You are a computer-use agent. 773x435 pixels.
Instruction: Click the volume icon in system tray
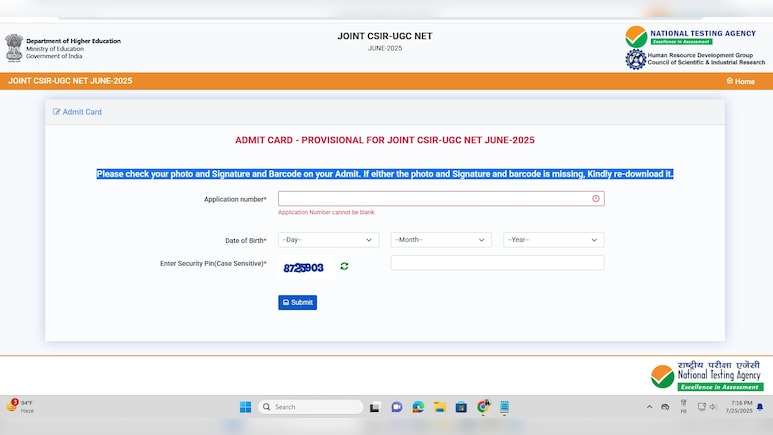tap(713, 407)
